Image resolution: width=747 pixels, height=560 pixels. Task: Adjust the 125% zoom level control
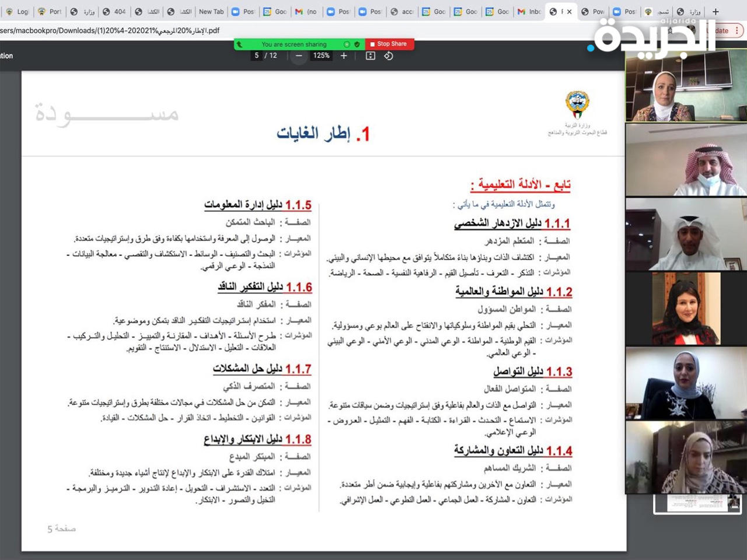[321, 55]
